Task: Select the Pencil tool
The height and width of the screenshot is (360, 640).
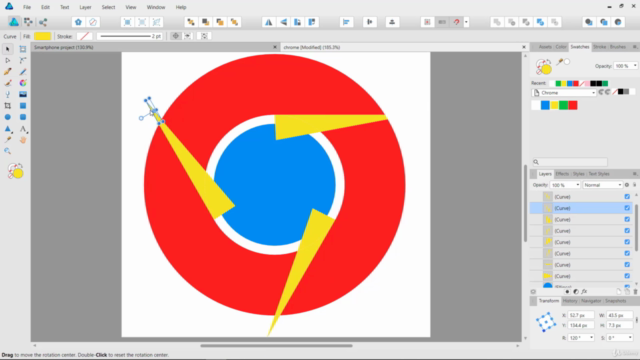Action: tap(23, 72)
